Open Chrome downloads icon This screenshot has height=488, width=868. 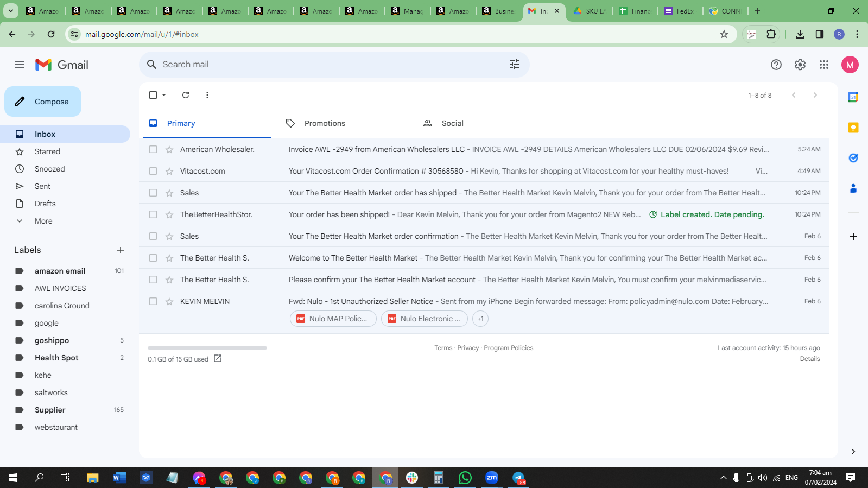(800, 34)
